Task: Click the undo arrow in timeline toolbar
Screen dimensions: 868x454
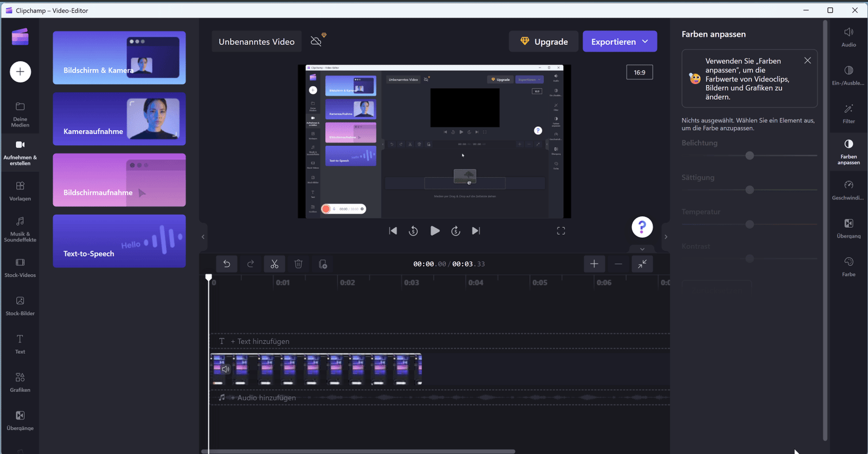Action: (227, 264)
